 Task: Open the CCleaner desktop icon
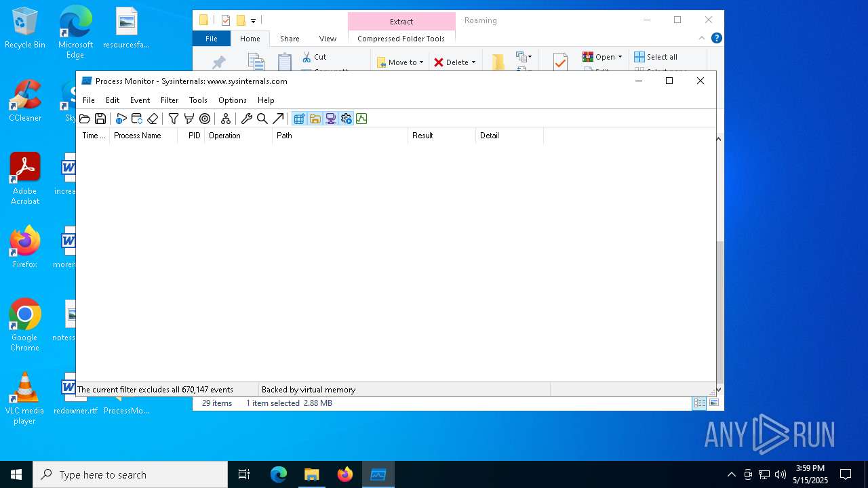coord(25,101)
